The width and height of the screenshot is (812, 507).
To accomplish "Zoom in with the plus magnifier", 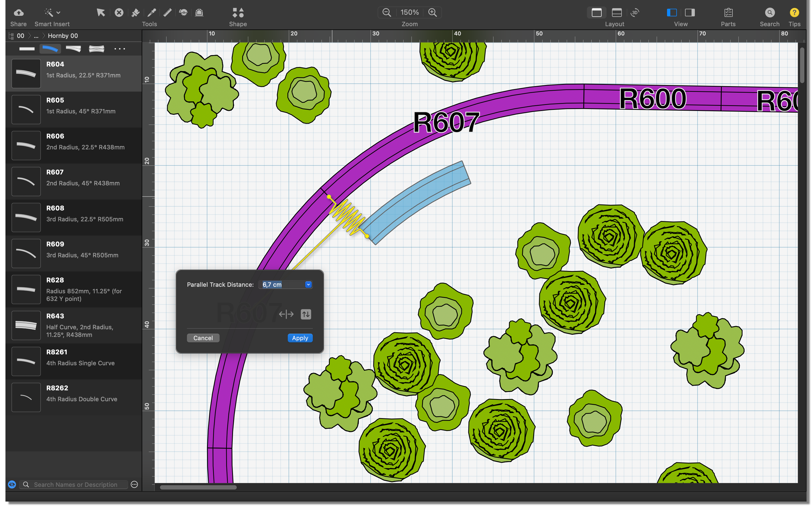I will (x=433, y=13).
